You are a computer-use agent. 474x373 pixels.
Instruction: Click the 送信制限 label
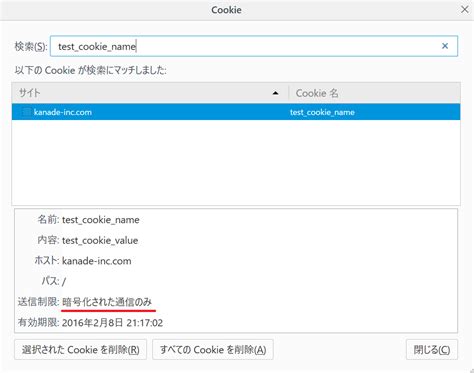tap(38, 302)
